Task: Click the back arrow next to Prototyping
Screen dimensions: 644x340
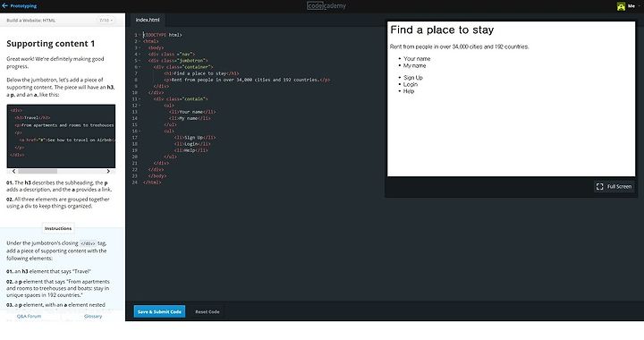Action: tap(5, 5)
